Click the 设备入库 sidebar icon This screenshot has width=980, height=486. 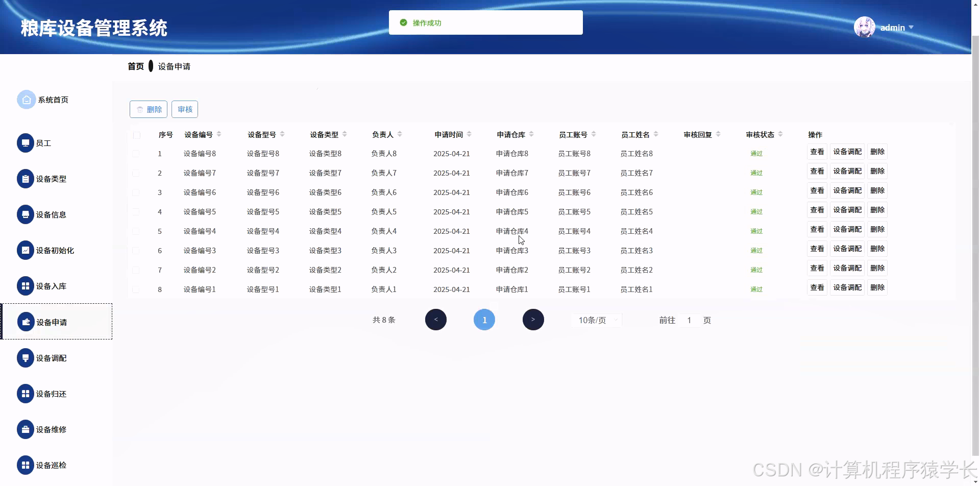point(26,286)
